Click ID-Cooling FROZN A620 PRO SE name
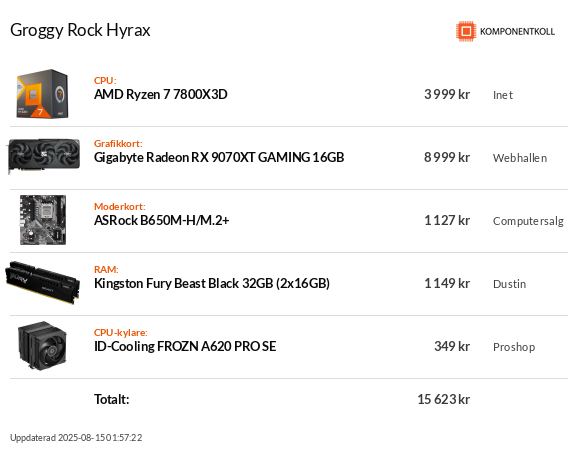 point(185,347)
